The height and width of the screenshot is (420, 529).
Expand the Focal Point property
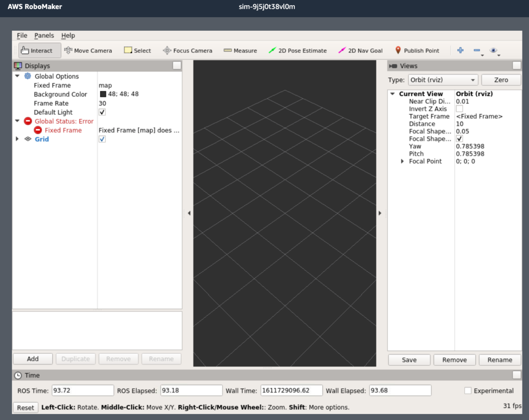coord(402,161)
